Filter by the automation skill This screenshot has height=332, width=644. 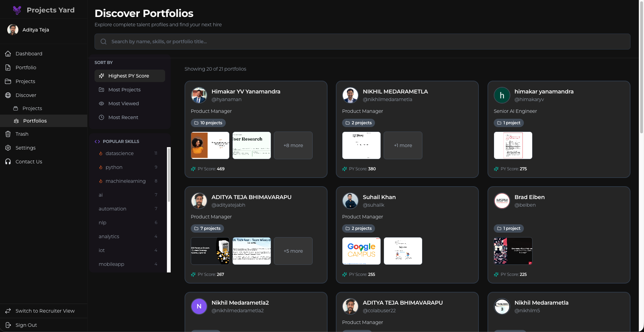[x=128, y=209]
